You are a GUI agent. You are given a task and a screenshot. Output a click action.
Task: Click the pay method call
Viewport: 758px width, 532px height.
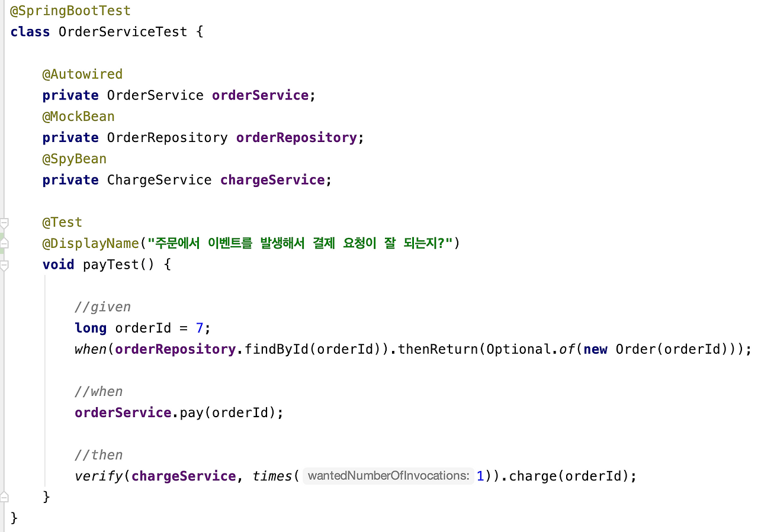point(192,412)
